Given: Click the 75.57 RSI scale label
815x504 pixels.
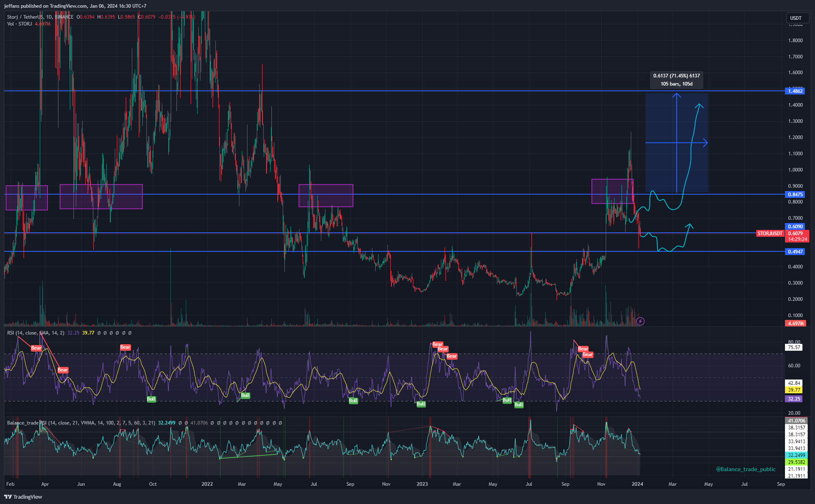Looking at the screenshot, I should (794, 347).
